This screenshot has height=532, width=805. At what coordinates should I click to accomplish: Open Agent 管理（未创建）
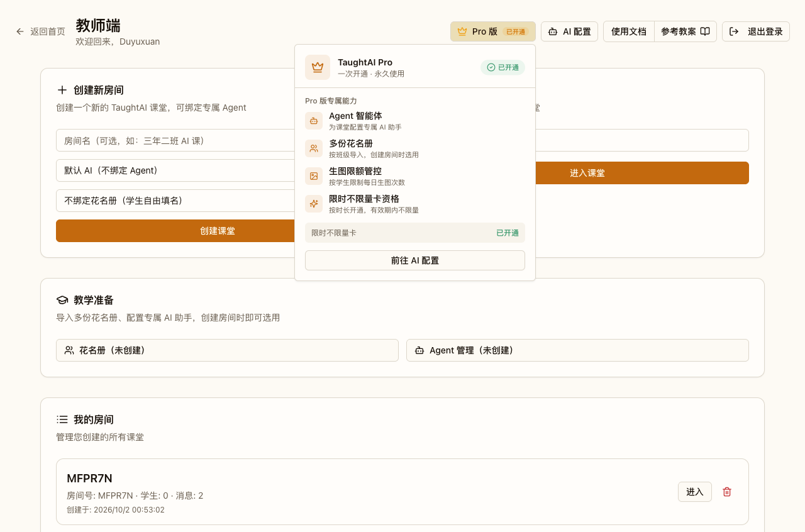point(577,350)
